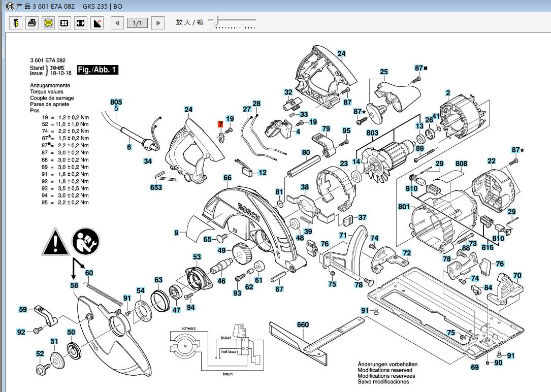
Task: Select part number 653 hex key
Action: click(156, 187)
